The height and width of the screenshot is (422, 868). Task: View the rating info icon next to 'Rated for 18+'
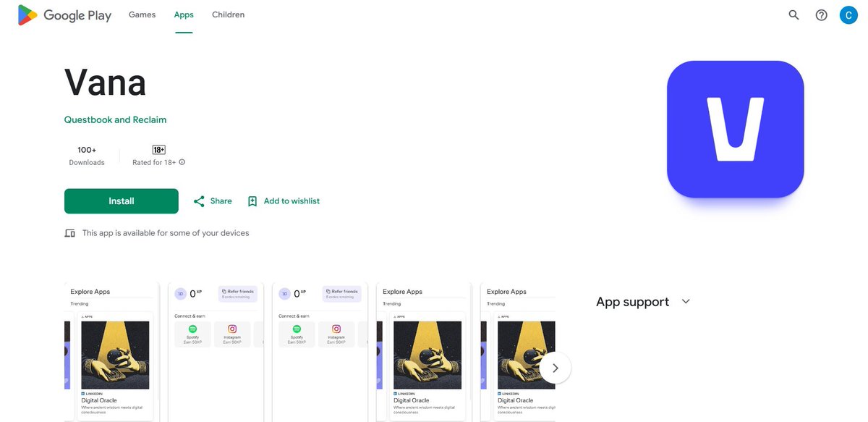(x=182, y=162)
